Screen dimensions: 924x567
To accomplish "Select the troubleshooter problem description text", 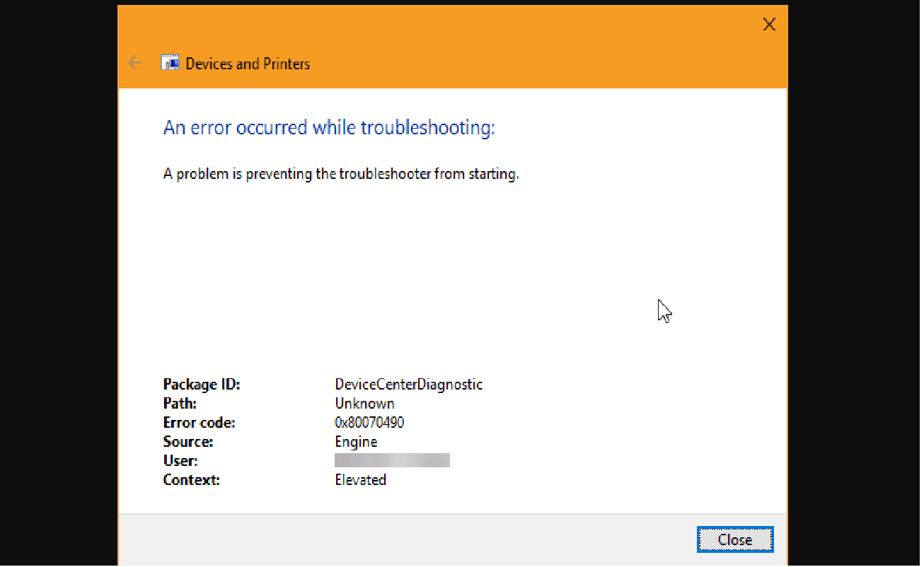I will [341, 173].
